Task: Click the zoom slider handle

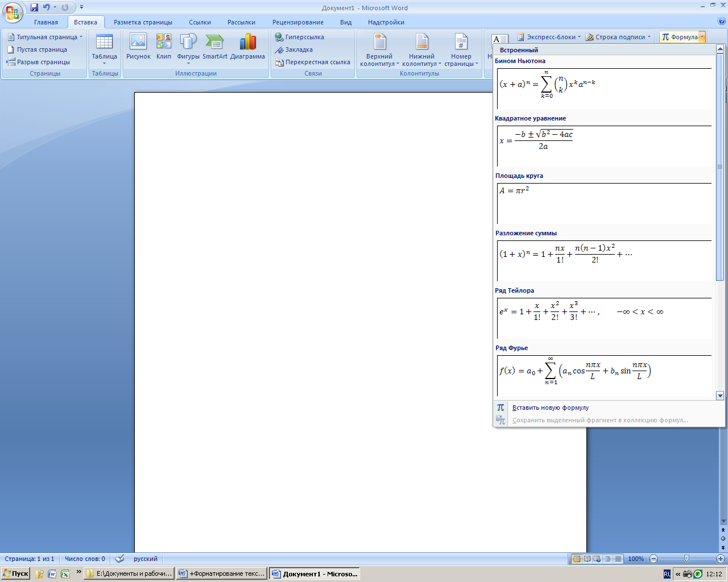Action: coord(686,559)
